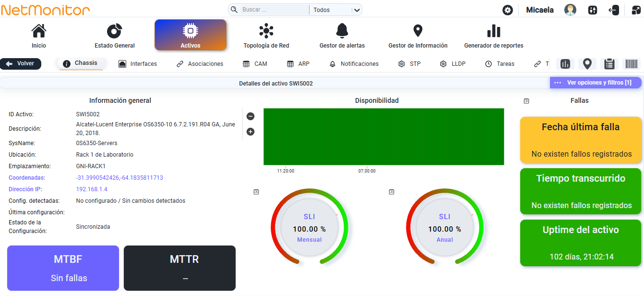Click Micaela's user avatar
The width and height of the screenshot is (644, 296).
[570, 10]
